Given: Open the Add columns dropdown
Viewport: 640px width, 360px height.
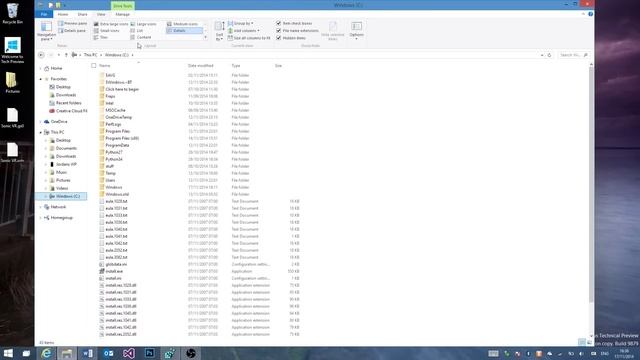Looking at the screenshot, I should click(244, 31).
